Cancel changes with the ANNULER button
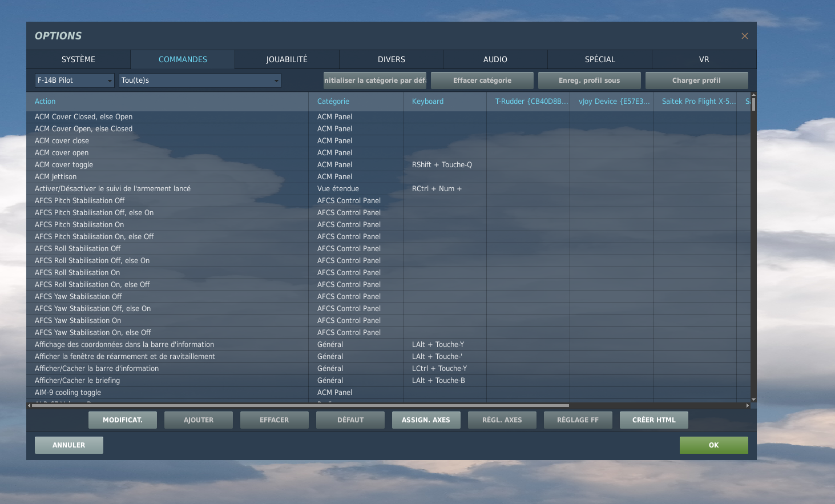The height and width of the screenshot is (504, 835). (68, 445)
